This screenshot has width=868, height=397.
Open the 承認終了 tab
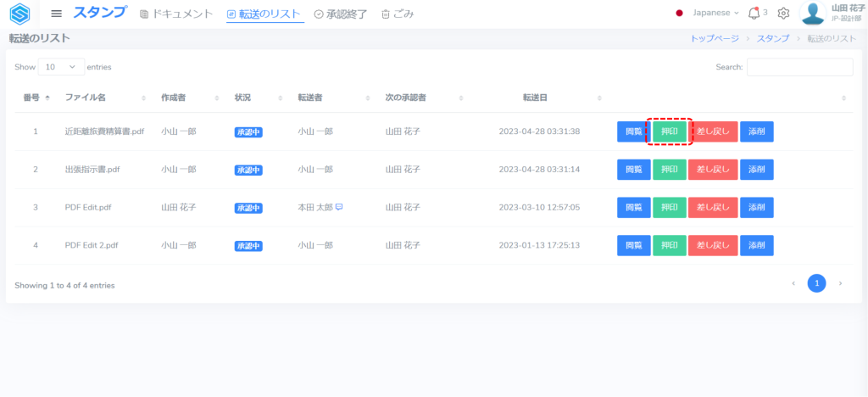coord(342,14)
